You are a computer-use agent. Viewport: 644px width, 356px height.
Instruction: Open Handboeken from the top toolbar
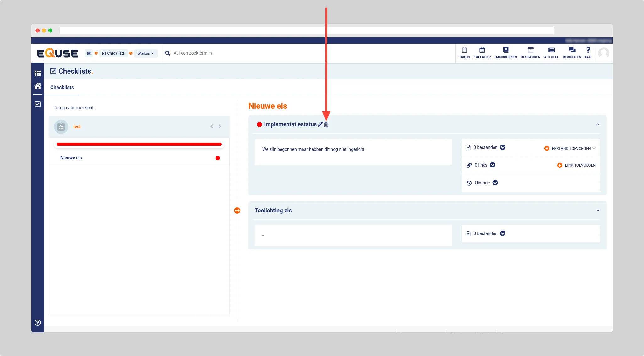[505, 52]
